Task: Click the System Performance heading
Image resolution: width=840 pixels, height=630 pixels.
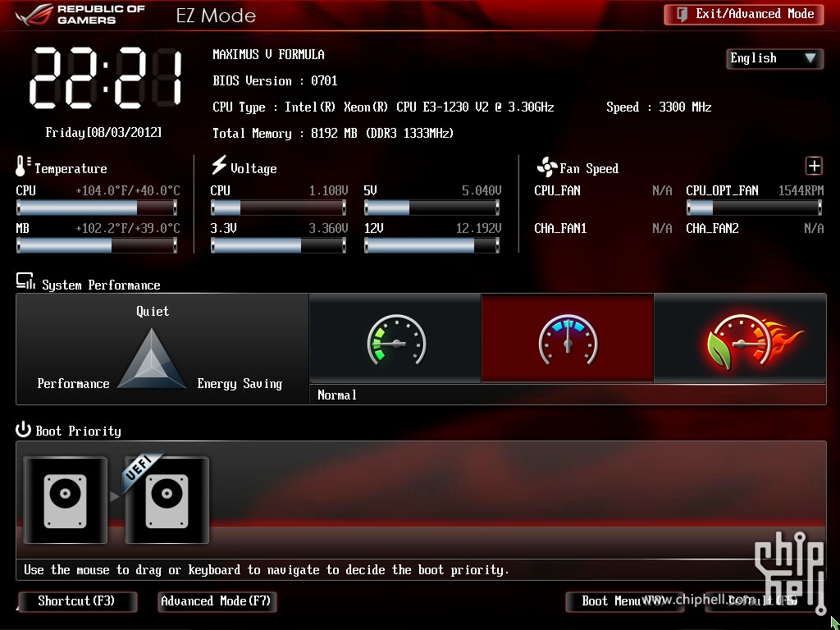Action: (x=101, y=285)
